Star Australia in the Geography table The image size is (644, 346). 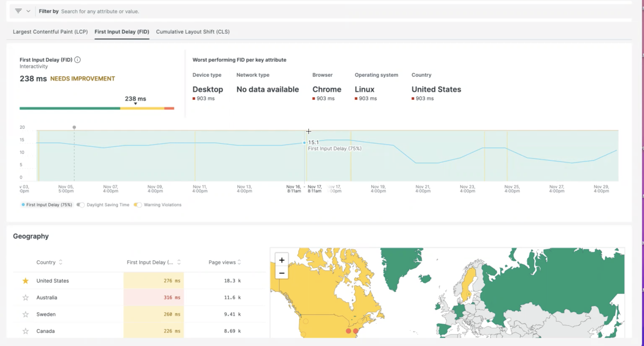tap(25, 297)
